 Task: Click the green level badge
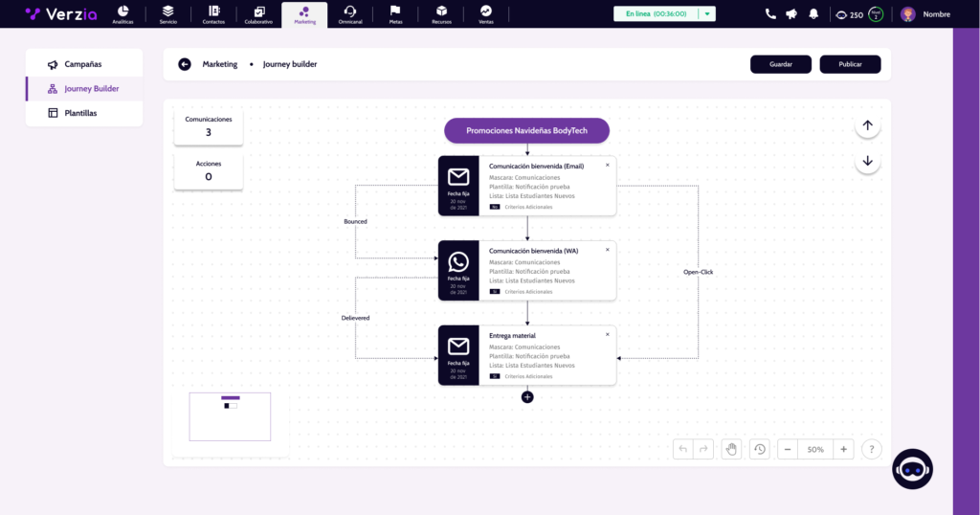click(x=876, y=14)
